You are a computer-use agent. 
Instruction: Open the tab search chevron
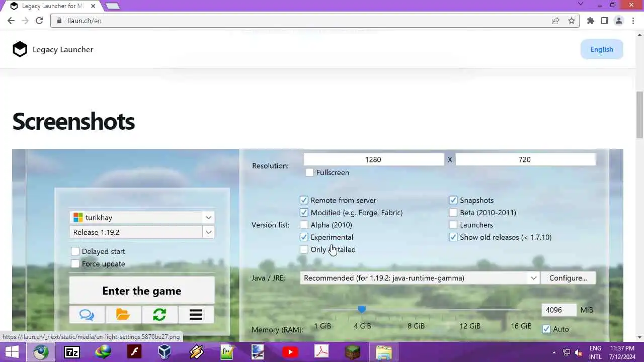[580, 4]
